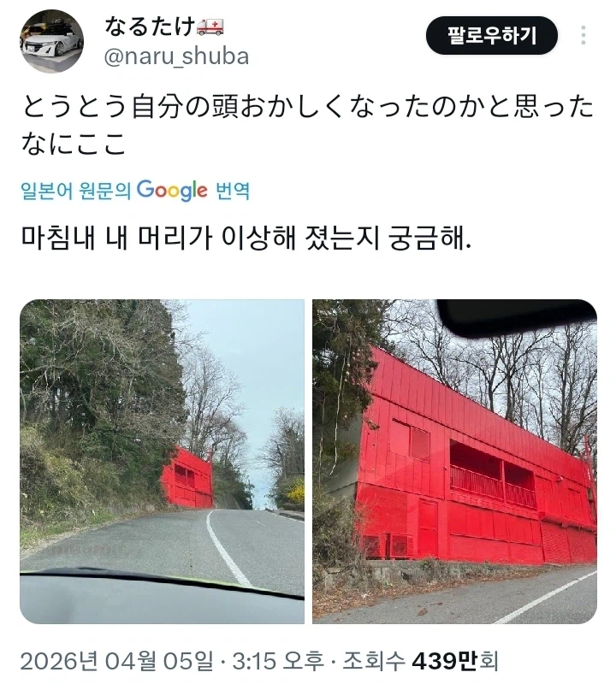Open the なるたけ profile avatar

coord(51,41)
